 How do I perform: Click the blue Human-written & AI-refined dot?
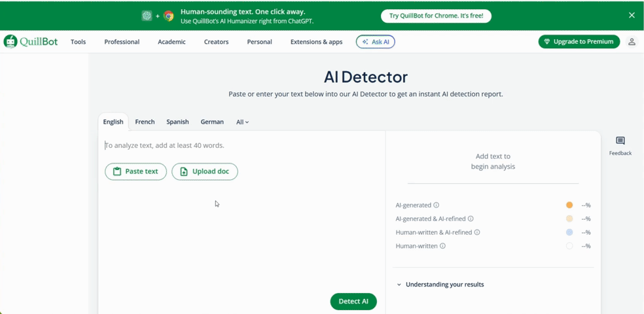tap(569, 232)
